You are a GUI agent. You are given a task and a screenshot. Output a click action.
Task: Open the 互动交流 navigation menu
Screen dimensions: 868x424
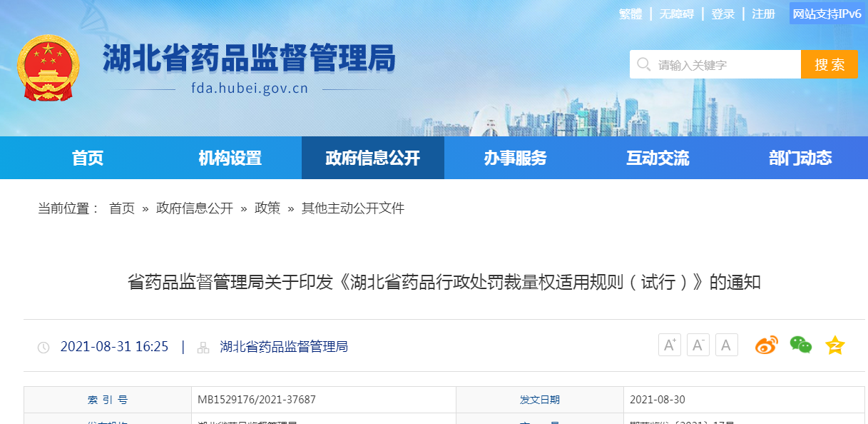click(x=657, y=158)
